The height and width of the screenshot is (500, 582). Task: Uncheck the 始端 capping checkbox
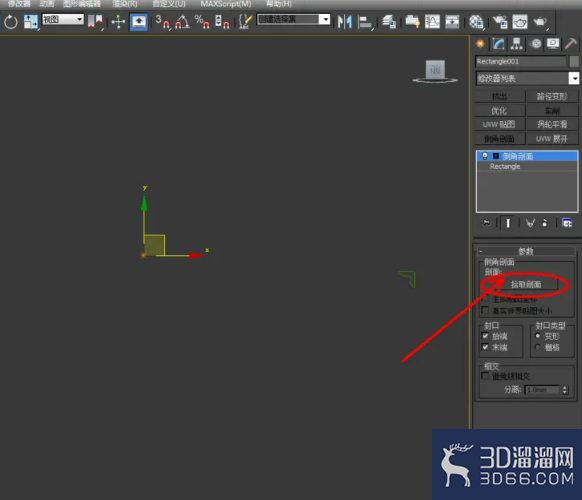[485, 336]
